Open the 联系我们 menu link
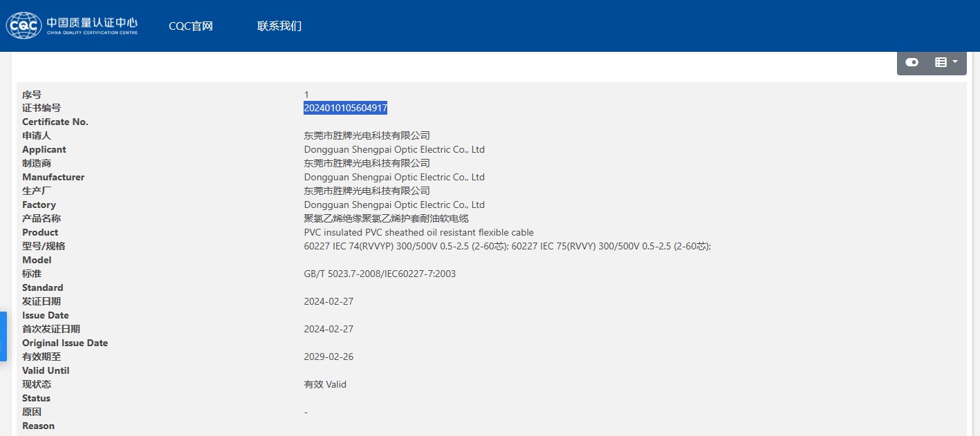 pyautogui.click(x=279, y=26)
